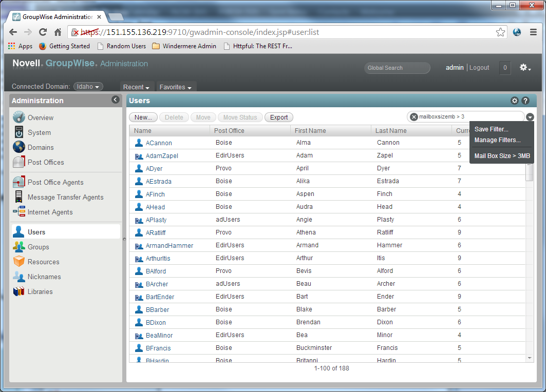
Task: Open the Nicknames icon
Action: [x=19, y=277]
